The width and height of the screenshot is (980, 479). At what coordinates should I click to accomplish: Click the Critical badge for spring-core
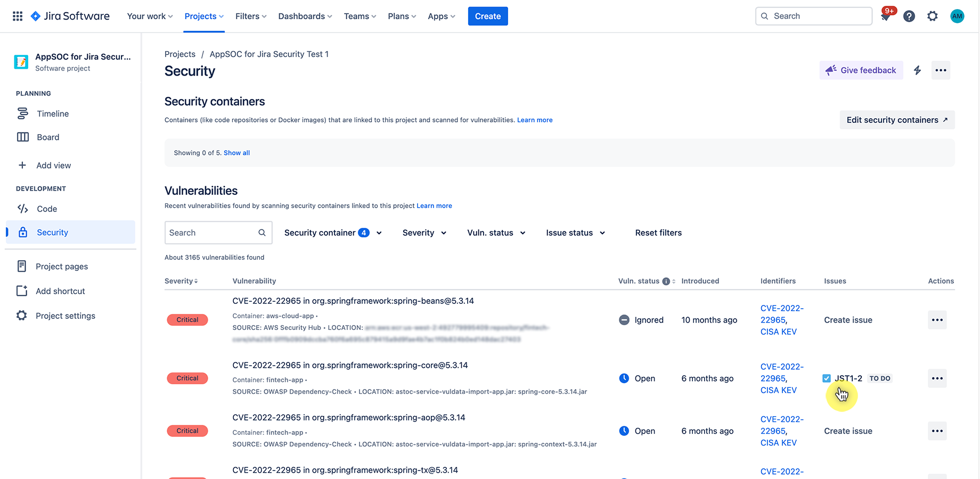pyautogui.click(x=187, y=378)
